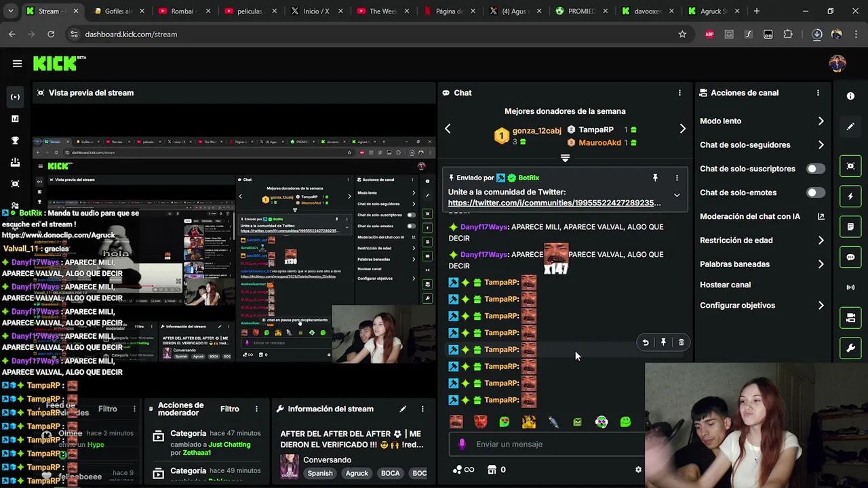
Task: Open Información del stream three-dot menu
Action: [x=422, y=409]
